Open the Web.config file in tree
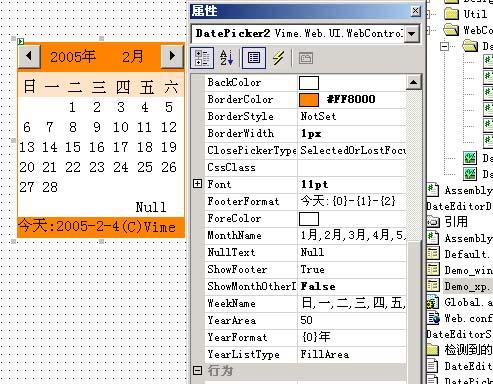The height and width of the screenshot is (384, 493). (x=468, y=319)
